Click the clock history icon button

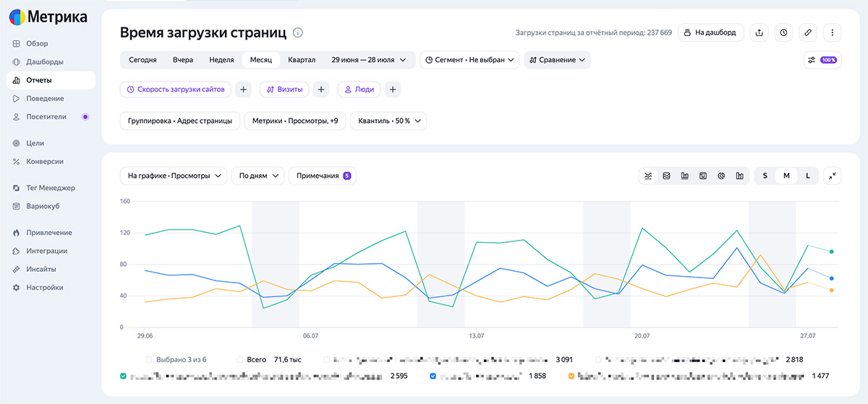coord(783,33)
